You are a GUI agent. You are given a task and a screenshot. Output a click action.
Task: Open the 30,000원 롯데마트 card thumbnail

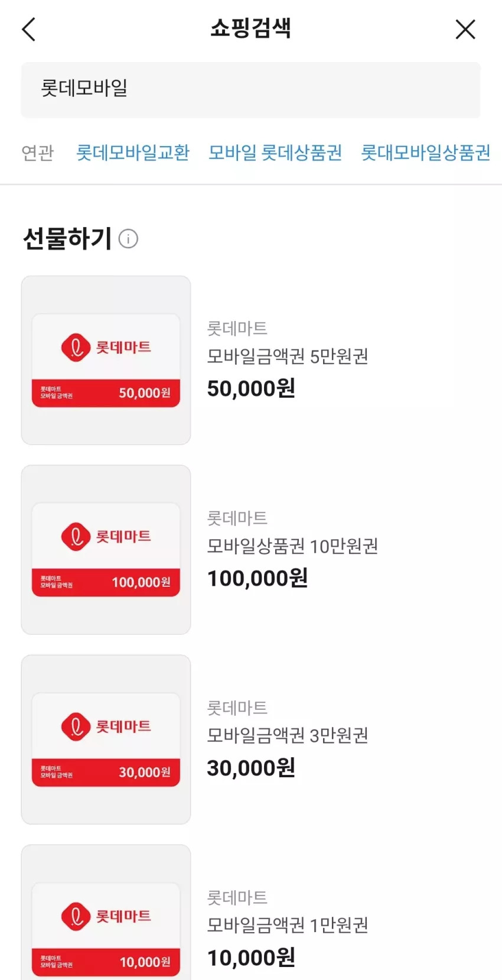coord(106,739)
